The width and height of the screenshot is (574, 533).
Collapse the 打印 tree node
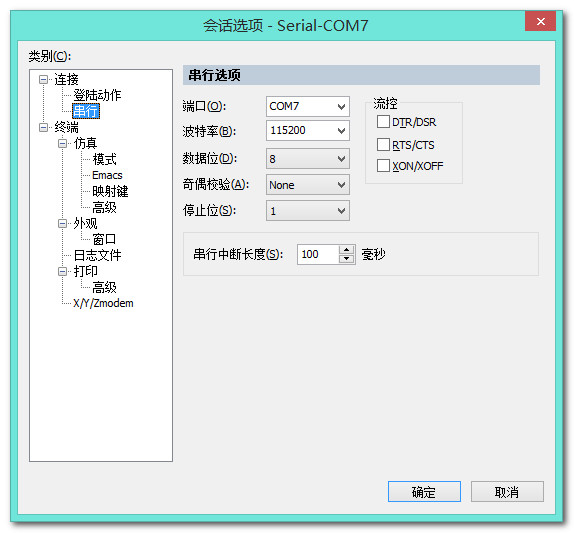coord(62,271)
